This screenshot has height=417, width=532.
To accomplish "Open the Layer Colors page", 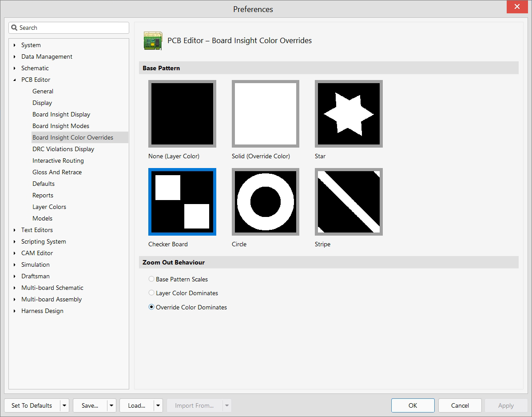I will pos(49,207).
